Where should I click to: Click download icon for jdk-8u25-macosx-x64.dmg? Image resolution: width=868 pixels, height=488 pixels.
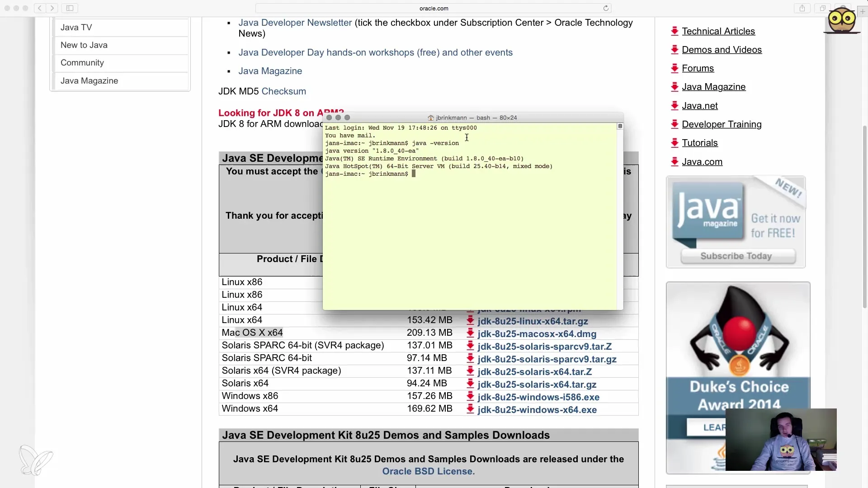click(470, 333)
